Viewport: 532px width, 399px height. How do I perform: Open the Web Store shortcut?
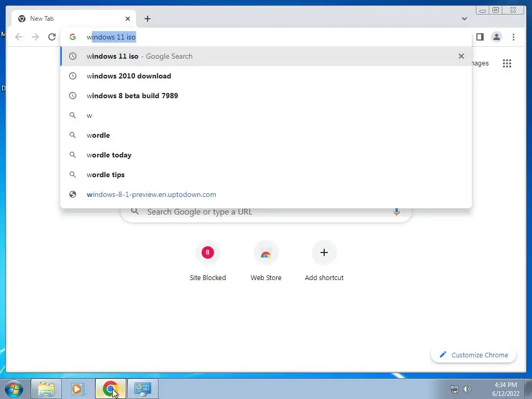pyautogui.click(x=266, y=261)
